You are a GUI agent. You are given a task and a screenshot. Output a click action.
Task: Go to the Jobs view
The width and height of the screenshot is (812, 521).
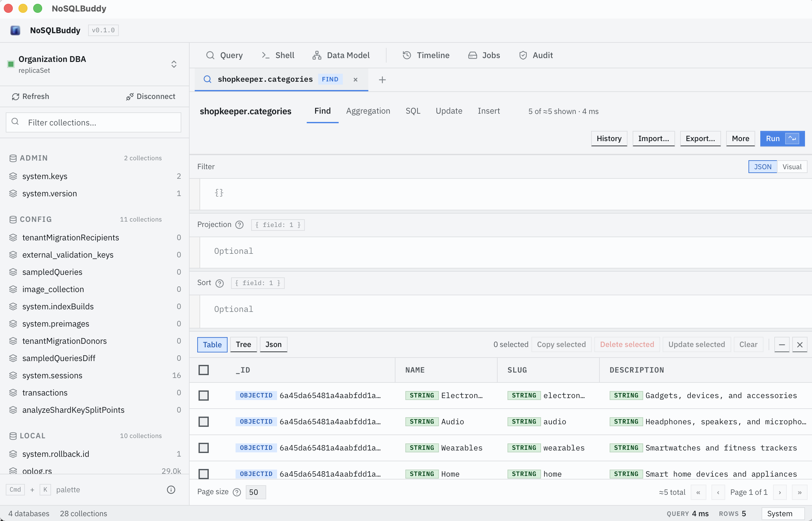484,55
